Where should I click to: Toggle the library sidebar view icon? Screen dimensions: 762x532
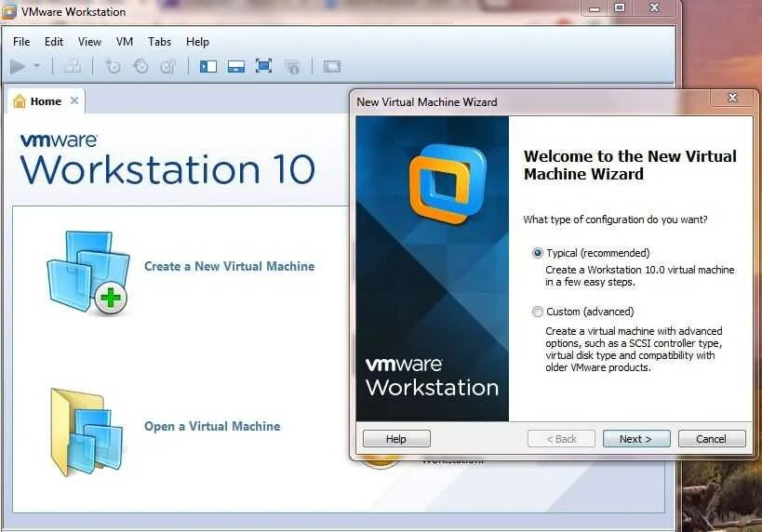208,66
